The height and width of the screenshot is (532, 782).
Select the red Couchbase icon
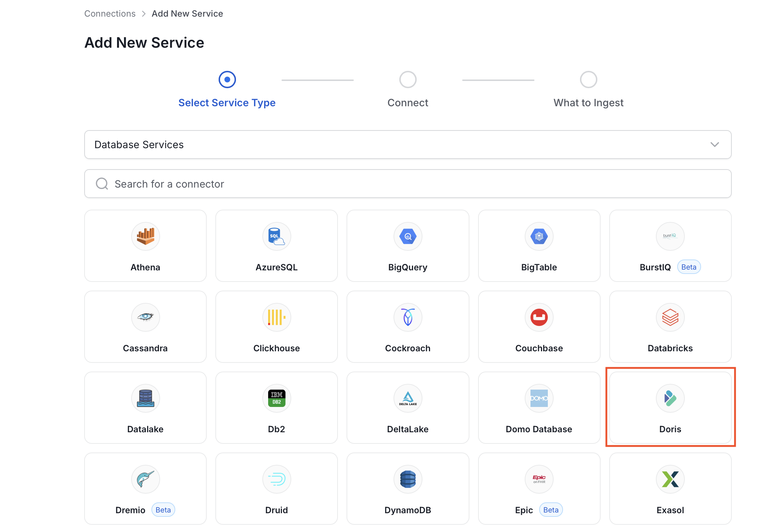click(x=539, y=317)
